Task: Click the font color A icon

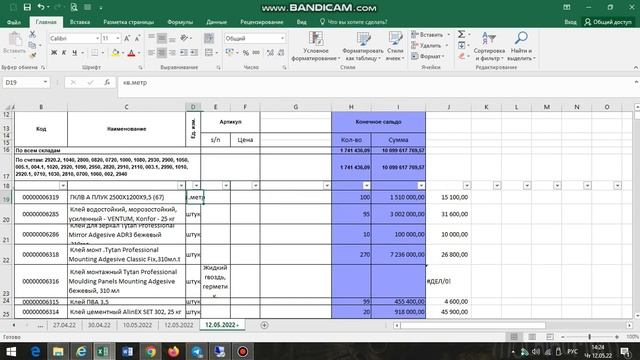Action: pyautogui.click(x=131, y=53)
